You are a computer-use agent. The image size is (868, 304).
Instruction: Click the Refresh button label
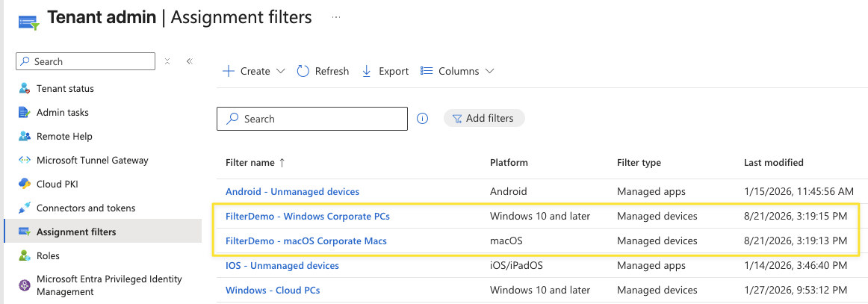point(332,71)
